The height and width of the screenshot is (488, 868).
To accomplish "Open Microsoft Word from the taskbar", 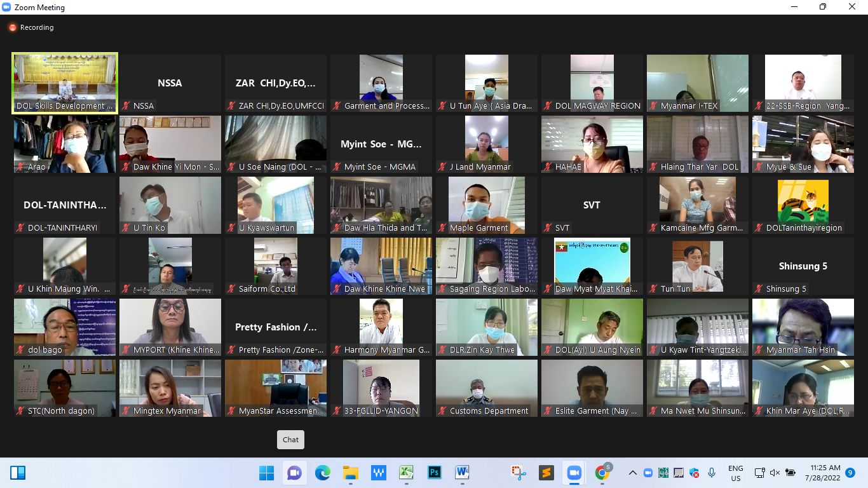I will [463, 473].
